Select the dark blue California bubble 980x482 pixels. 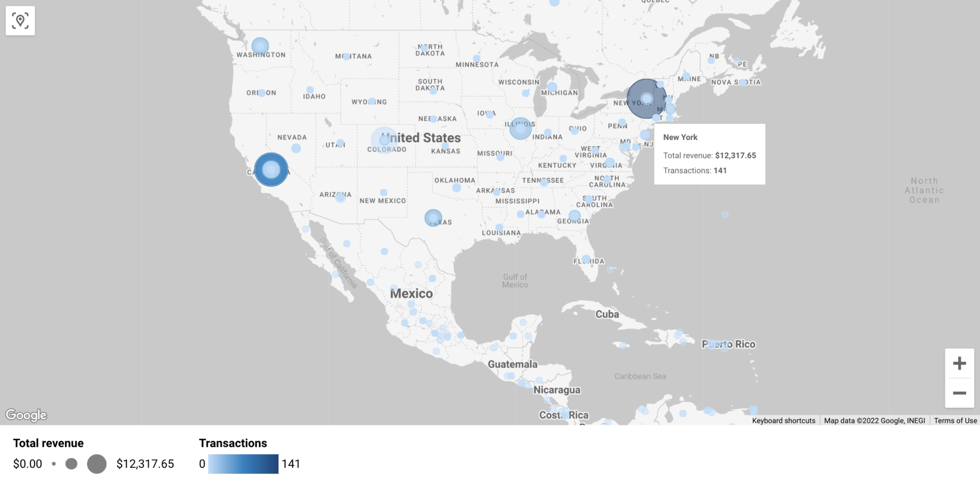pos(272,170)
